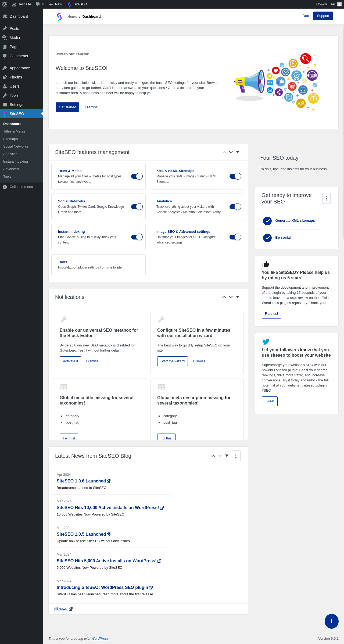
Task: Click the SiteSEO logo beside breadcrumb
Action: click(59, 16)
